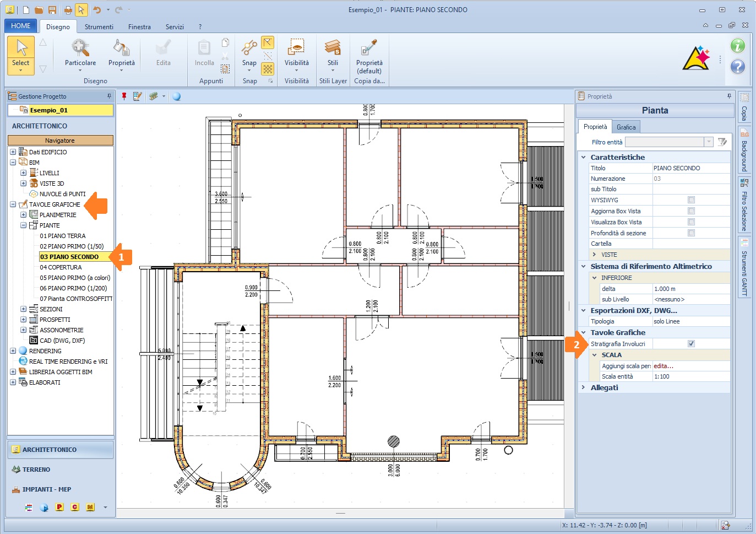Switch to the Grafica tab
This screenshot has width=756, height=534.
[x=626, y=127]
